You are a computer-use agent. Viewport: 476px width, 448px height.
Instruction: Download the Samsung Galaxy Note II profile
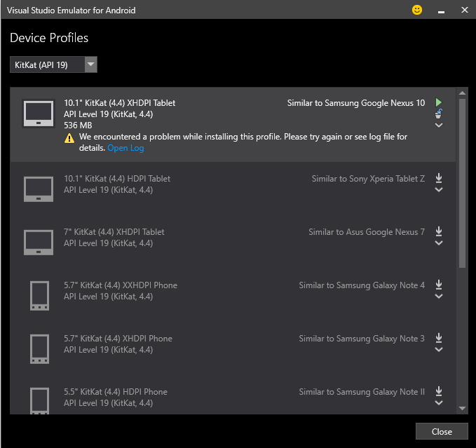pyautogui.click(x=439, y=391)
